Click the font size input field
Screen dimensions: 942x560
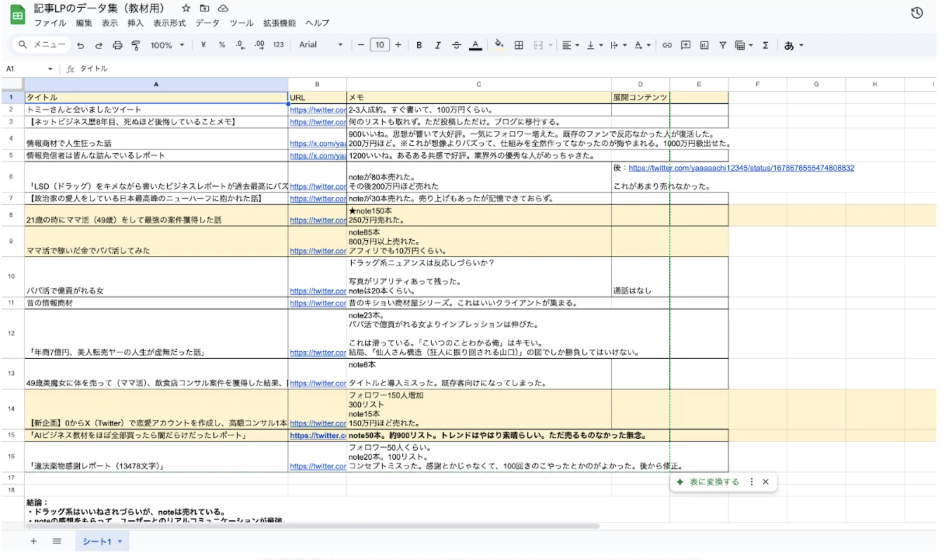[379, 45]
